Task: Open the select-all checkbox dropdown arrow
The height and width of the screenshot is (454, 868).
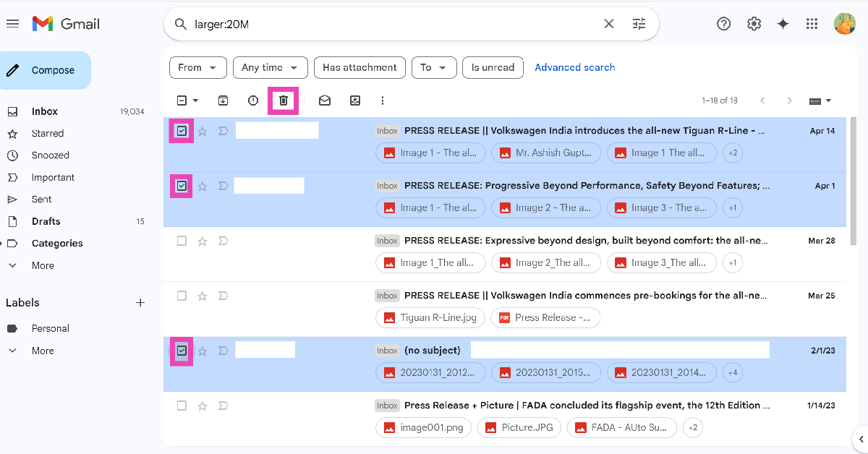Action: click(x=195, y=100)
